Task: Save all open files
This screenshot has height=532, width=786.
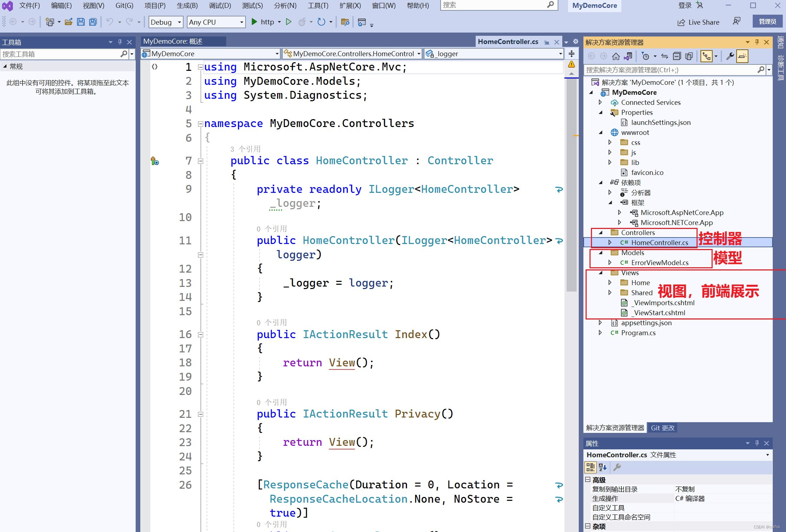Action: (x=92, y=22)
